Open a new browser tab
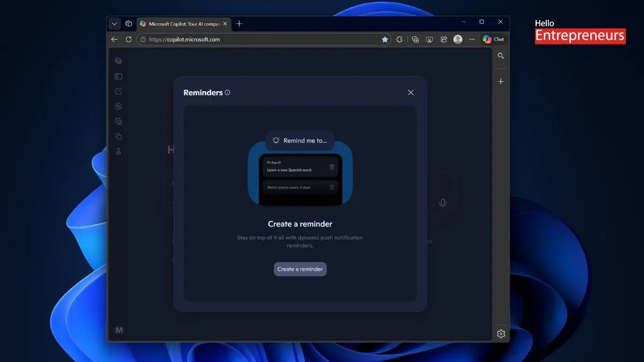Image resolution: width=644 pixels, height=362 pixels. click(x=239, y=24)
